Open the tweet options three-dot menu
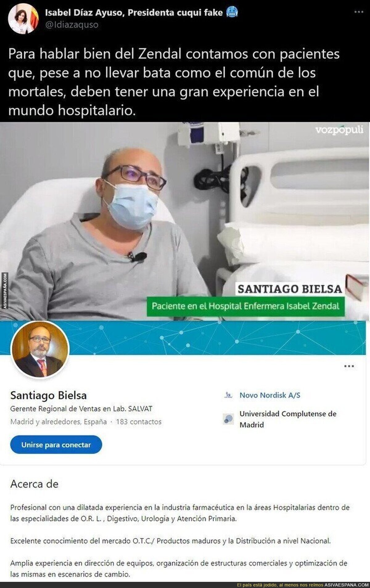 click(x=359, y=12)
